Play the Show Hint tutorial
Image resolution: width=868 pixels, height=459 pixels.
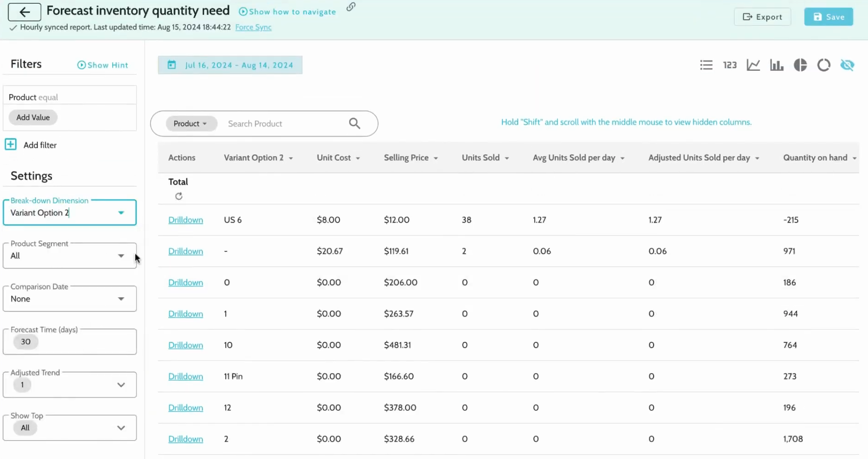pos(103,65)
